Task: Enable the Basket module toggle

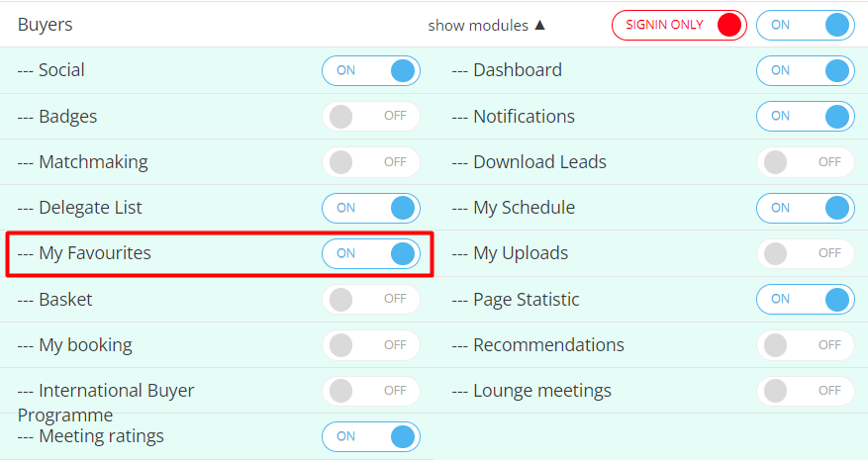Action: coord(370,299)
